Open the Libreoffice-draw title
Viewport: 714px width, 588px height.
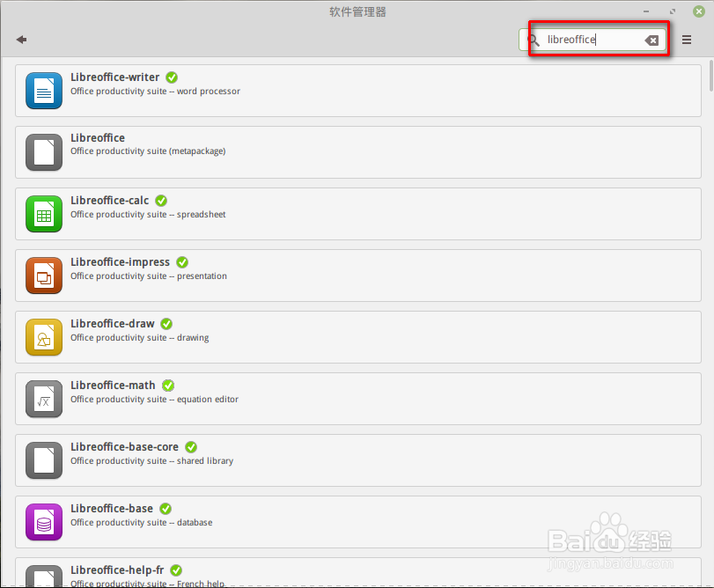(113, 324)
